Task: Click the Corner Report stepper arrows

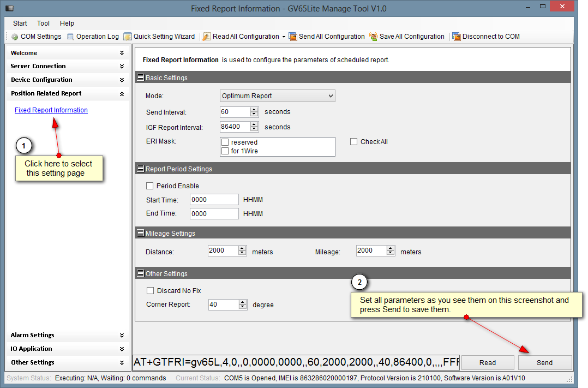Action: coord(243,305)
